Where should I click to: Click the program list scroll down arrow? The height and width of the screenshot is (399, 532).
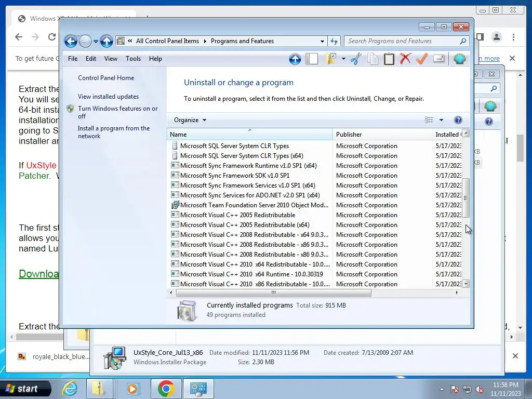[x=466, y=284]
